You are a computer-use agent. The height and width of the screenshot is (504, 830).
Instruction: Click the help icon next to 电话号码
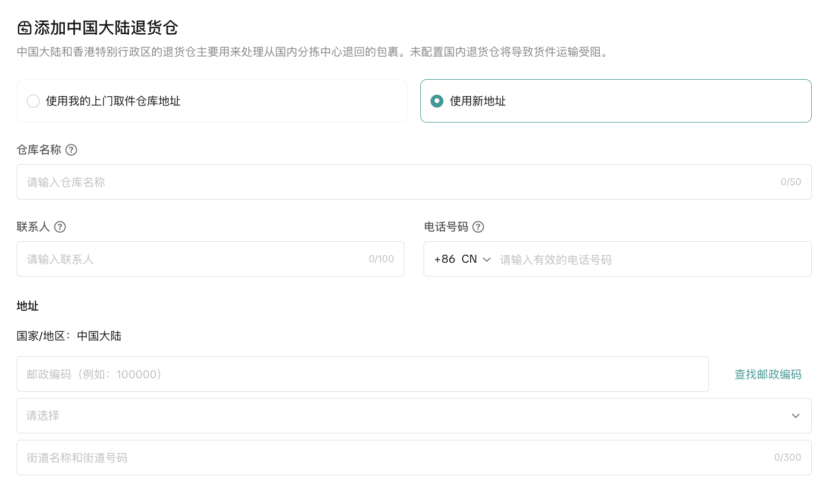[x=478, y=227]
